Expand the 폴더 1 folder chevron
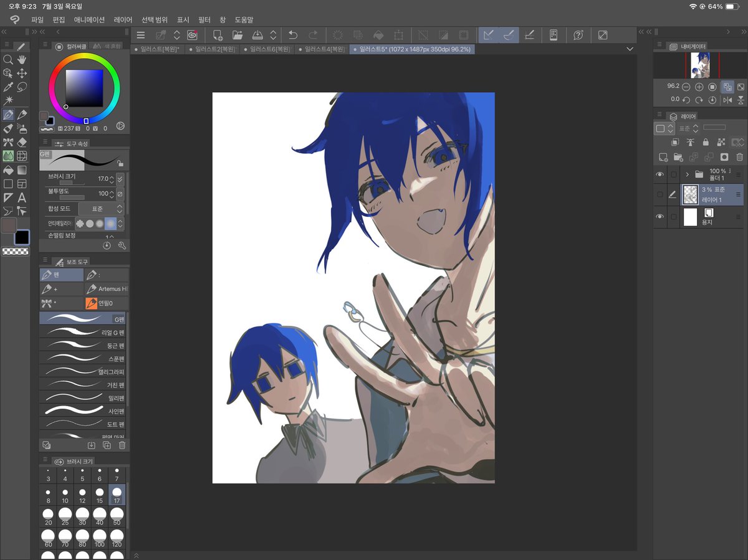748x560 pixels. click(x=687, y=174)
